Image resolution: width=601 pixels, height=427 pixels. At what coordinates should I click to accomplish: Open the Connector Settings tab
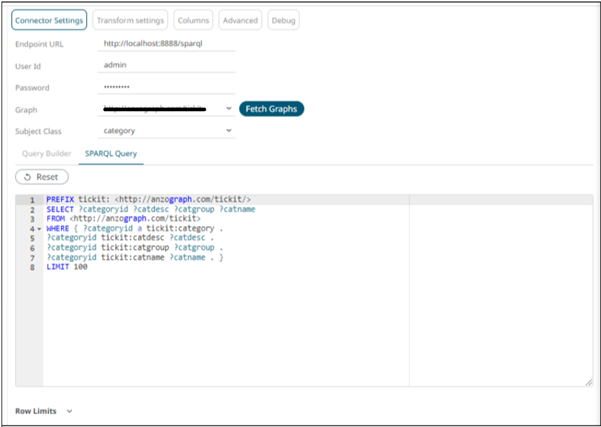(48, 20)
